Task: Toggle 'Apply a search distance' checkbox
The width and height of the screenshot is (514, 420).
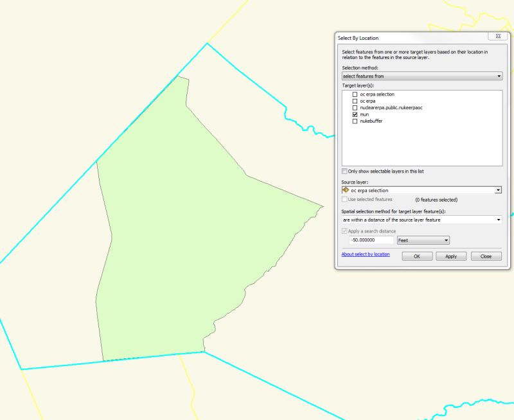Action: pos(344,231)
